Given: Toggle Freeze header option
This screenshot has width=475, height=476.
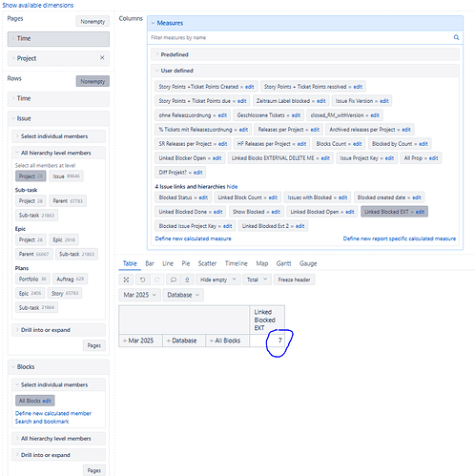Looking at the screenshot, I should (x=294, y=279).
